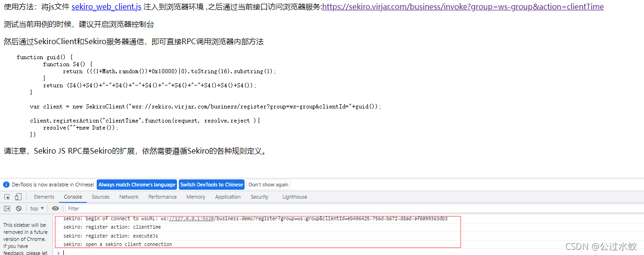Switch to the Network tab

point(129,197)
